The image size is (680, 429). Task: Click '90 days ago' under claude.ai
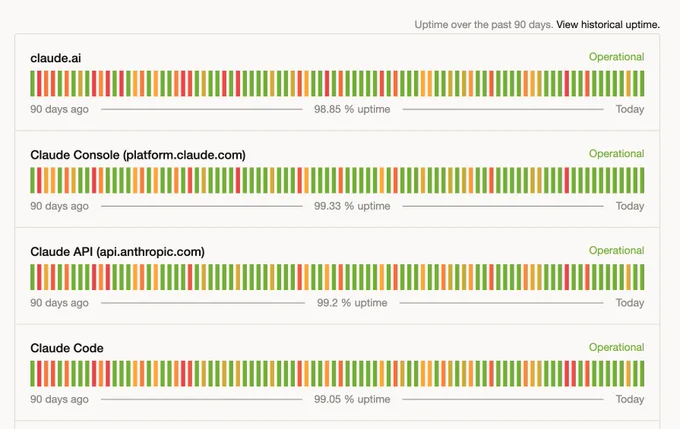pyautogui.click(x=59, y=109)
